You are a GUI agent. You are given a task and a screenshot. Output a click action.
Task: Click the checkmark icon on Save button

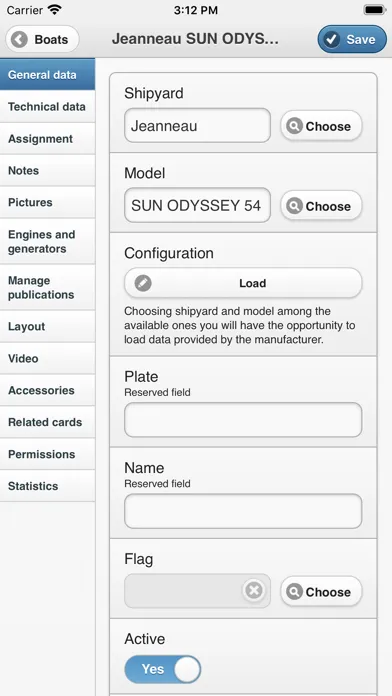(331, 40)
